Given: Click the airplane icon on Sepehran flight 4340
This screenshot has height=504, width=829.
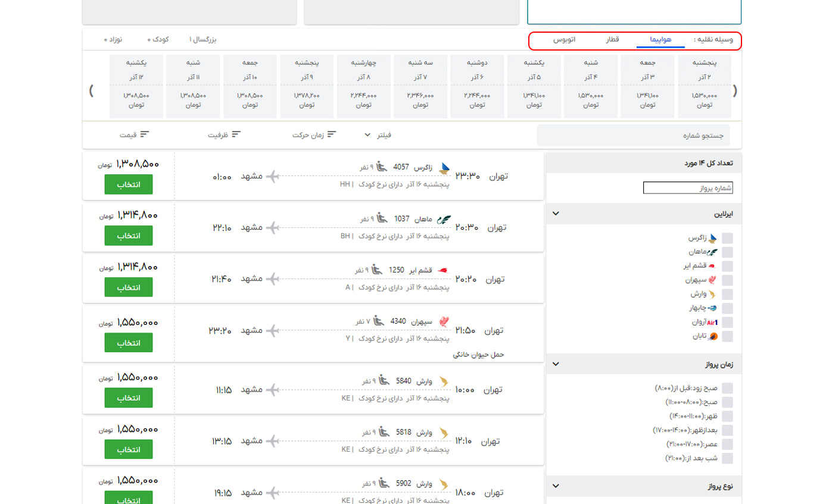Looking at the screenshot, I should click(x=273, y=330).
